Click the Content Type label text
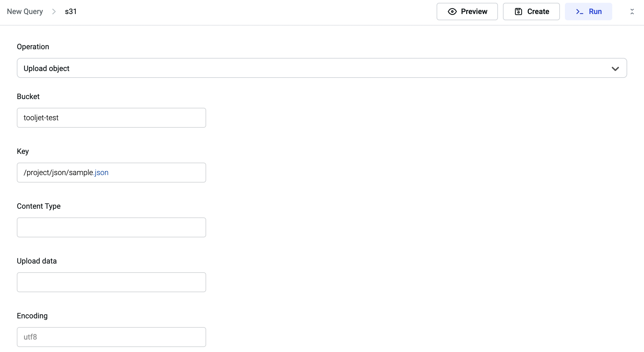This screenshot has height=352, width=644. click(39, 206)
